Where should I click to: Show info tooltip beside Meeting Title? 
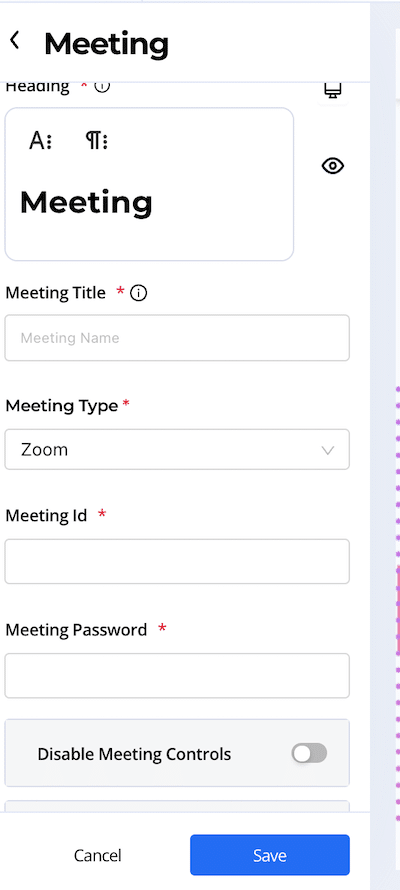[138, 293]
